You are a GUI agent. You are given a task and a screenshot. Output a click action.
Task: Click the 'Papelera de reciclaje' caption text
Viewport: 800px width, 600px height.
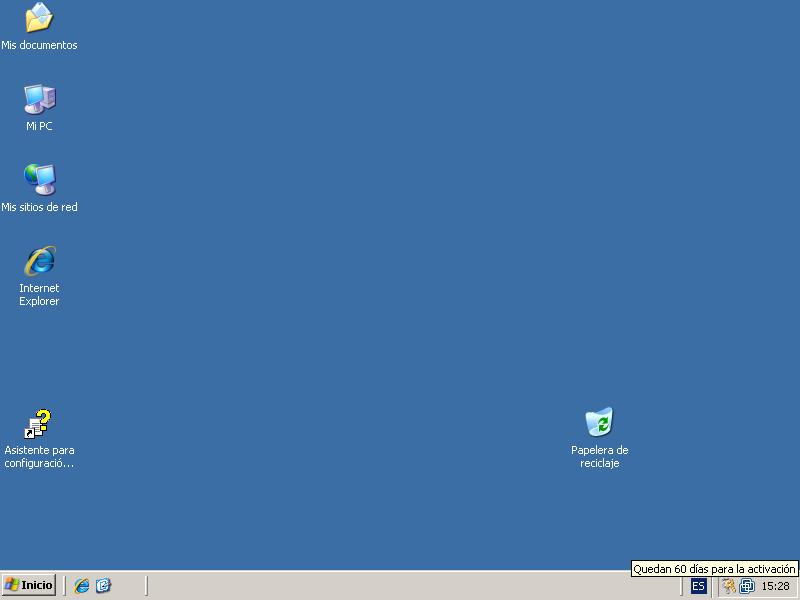point(599,457)
